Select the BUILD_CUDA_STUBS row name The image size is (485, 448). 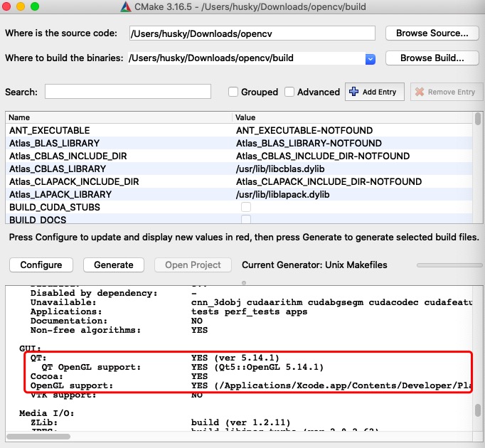55,208
